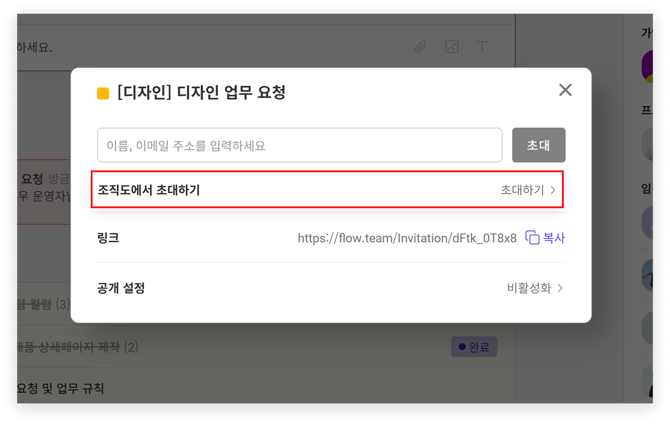This screenshot has height=424, width=670.
Task: Click the yellow project color square
Action: (x=103, y=94)
